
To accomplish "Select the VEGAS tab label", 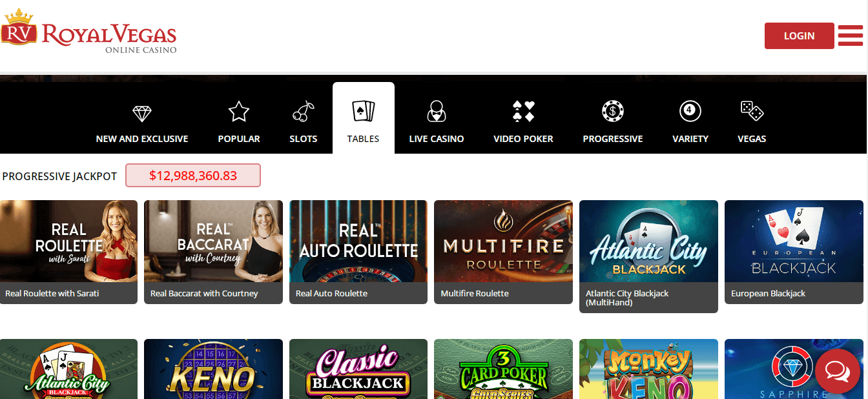I will [x=752, y=139].
